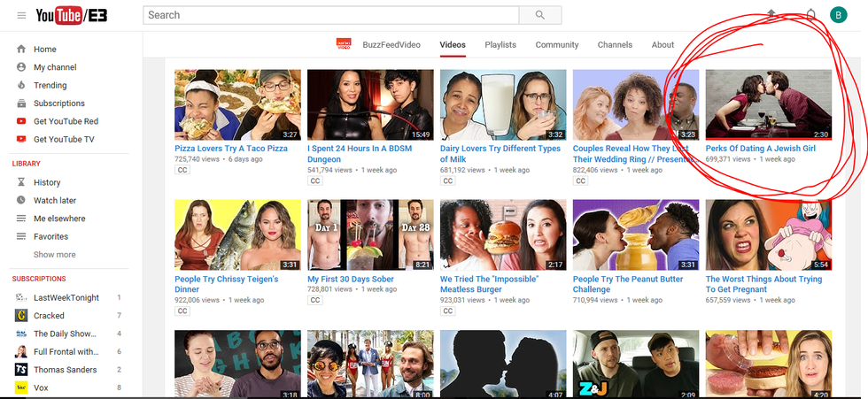
Task: Open Dairy Lovers Try Different Types of Milk
Action: 500,154
